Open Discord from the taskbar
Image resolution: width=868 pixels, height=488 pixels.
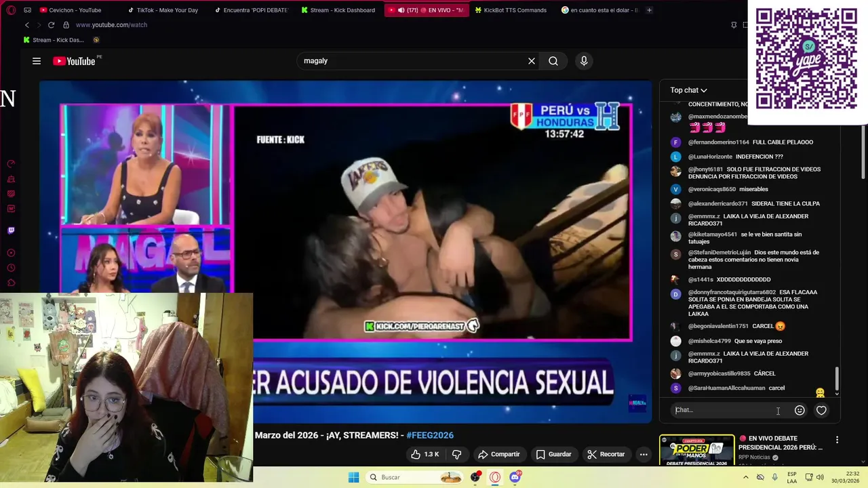(x=515, y=477)
